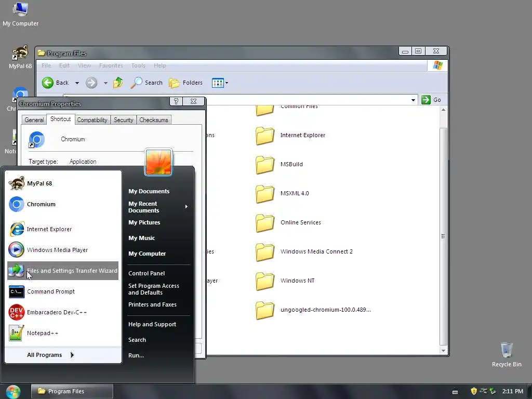Toggle the Folders pane in the Program Files toolbar
This screenshot has height=399, width=532.
coord(185,83)
